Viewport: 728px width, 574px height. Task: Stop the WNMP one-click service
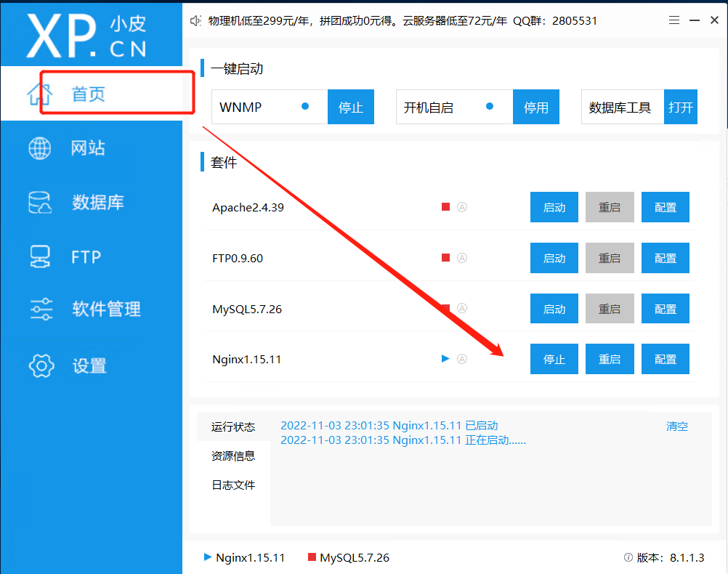click(x=351, y=108)
